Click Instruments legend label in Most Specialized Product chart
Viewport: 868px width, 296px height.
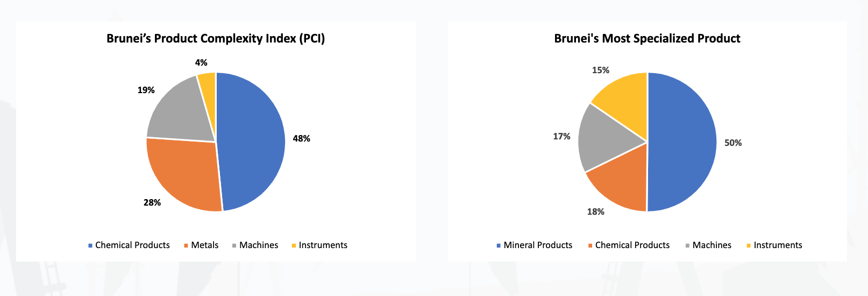click(778, 245)
